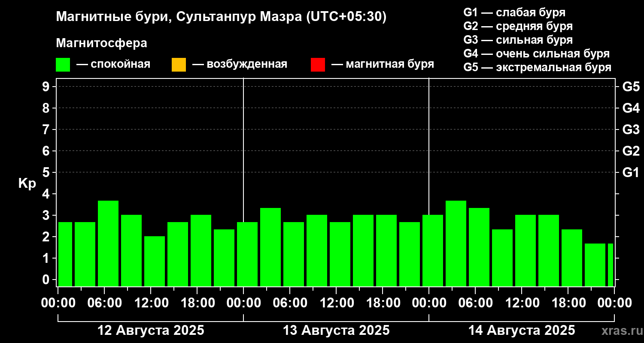Click the Kp axis value '9'
This screenshot has width=644, height=343.
(47, 87)
